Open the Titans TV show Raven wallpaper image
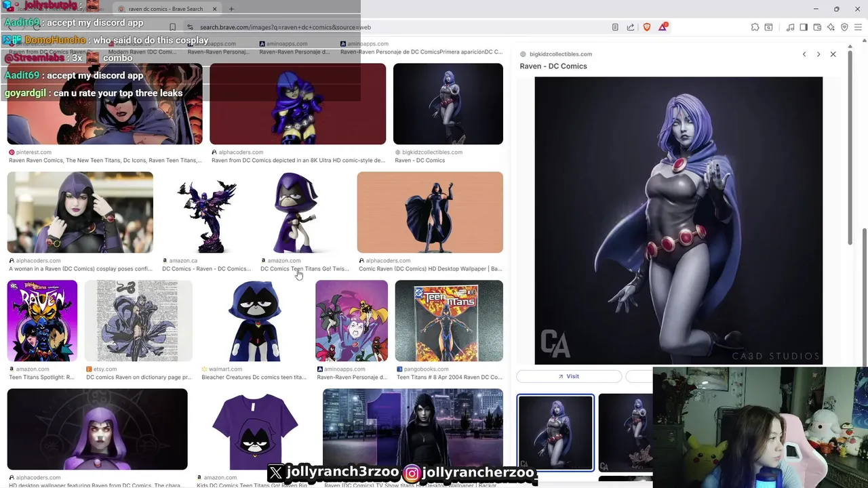Image resolution: width=868 pixels, height=488 pixels. tap(413, 429)
